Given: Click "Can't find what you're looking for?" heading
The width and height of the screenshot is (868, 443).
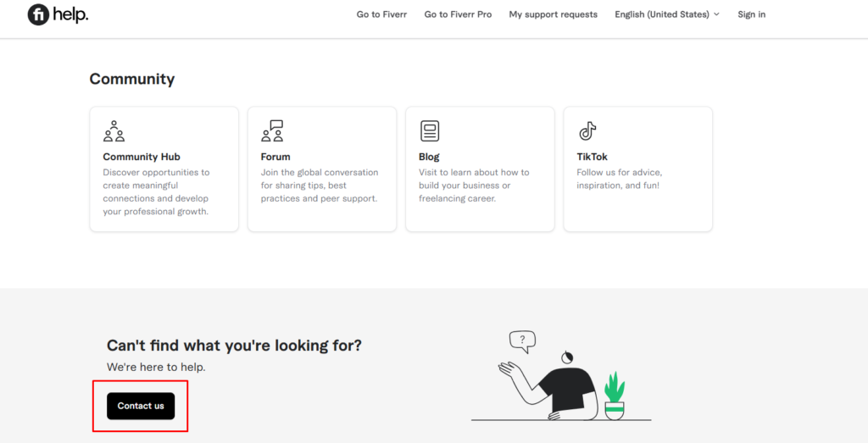Looking at the screenshot, I should click(x=234, y=346).
